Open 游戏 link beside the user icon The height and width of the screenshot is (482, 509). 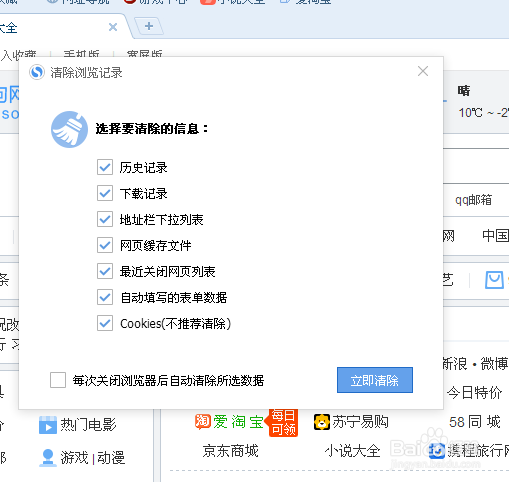click(x=74, y=457)
